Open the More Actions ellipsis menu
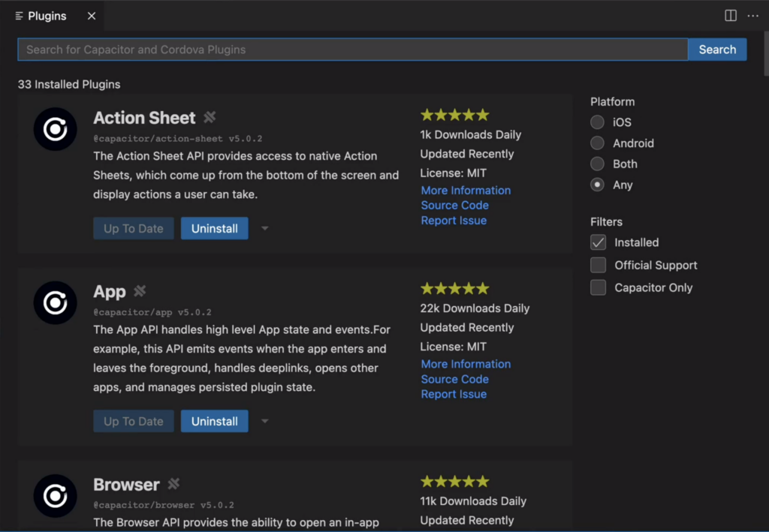The width and height of the screenshot is (769, 532). pyautogui.click(x=752, y=16)
